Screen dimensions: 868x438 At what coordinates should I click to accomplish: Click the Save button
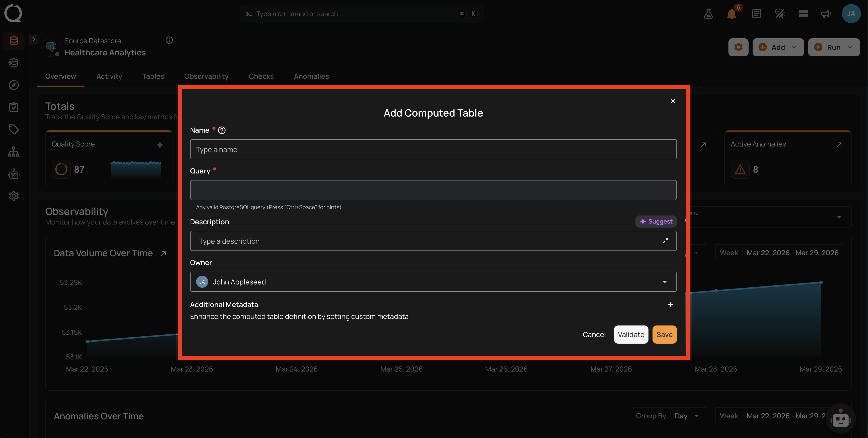point(664,334)
